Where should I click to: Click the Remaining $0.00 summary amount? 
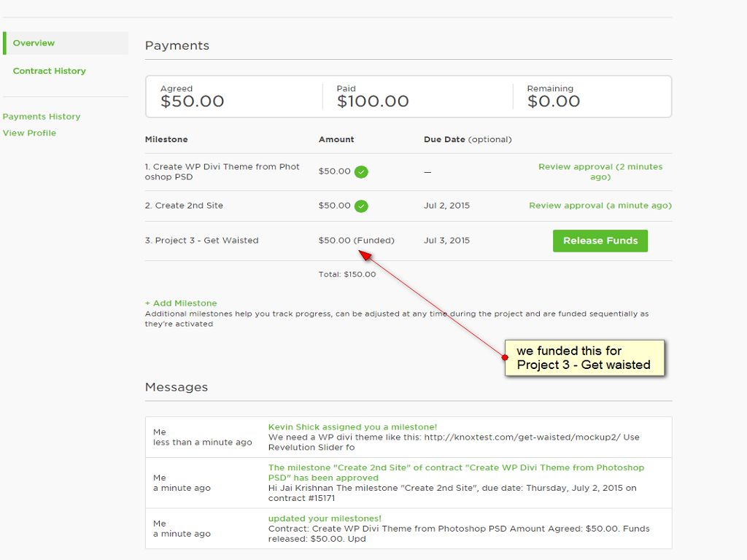553,101
